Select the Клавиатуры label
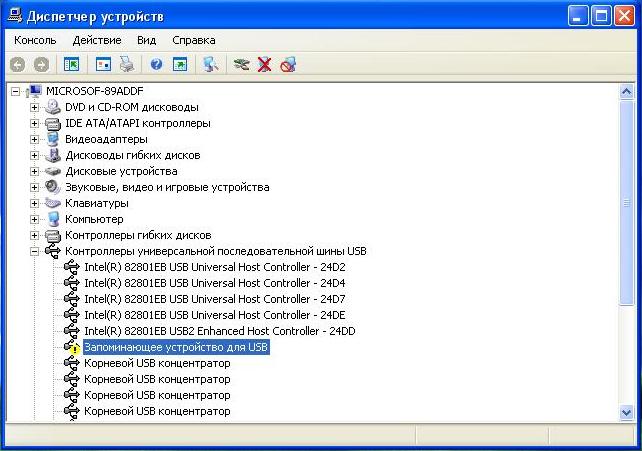642x451 pixels. (x=97, y=203)
